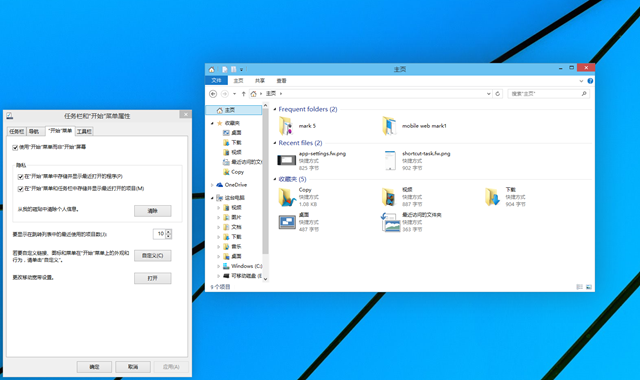
Task: Switch to the 工具栏 tab in properties dialog
Action: click(84, 131)
